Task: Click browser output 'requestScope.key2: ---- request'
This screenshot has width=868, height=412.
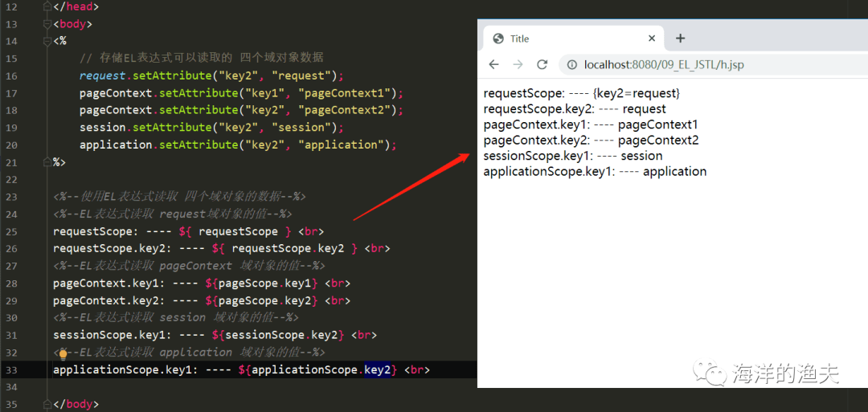Action: coord(575,109)
